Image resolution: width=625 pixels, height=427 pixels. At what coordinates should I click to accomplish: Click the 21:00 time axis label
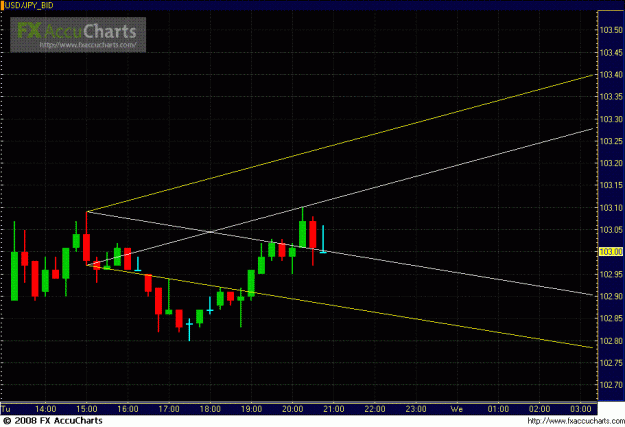tap(334, 409)
